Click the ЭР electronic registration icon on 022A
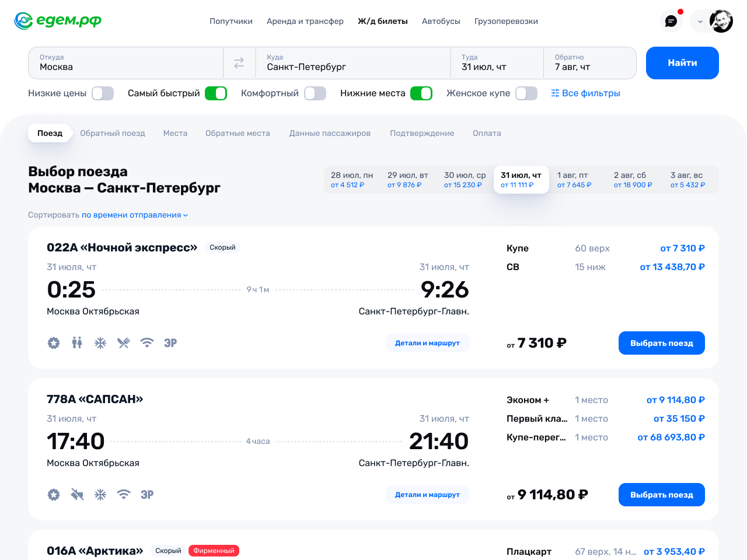The width and height of the screenshot is (747, 560). pyautogui.click(x=170, y=342)
